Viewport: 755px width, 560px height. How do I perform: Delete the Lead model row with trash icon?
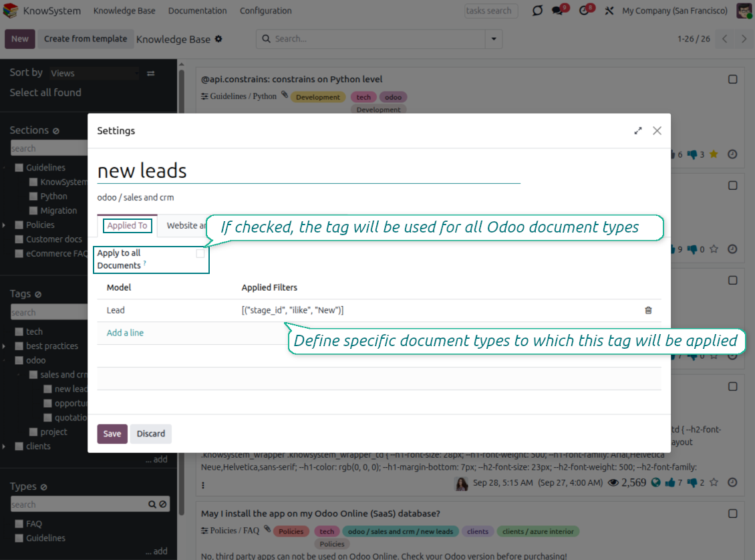click(648, 310)
